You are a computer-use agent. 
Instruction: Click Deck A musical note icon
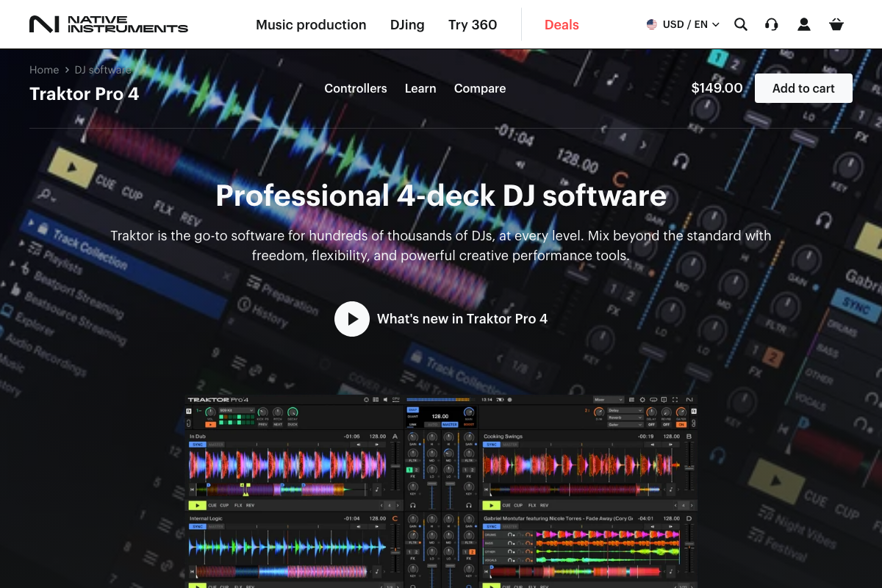pyautogui.click(x=377, y=490)
